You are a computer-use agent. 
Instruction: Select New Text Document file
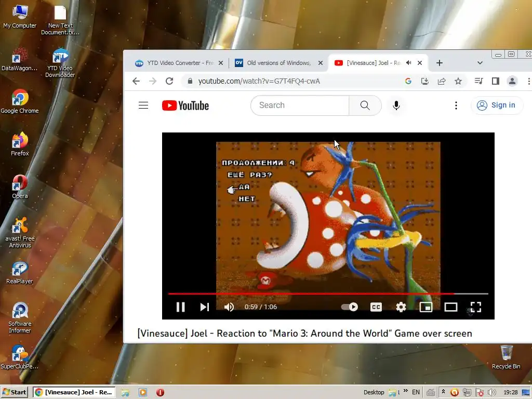coord(60,20)
